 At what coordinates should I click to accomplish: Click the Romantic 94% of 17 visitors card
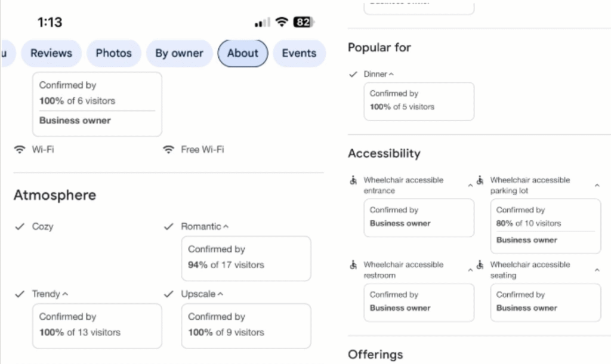tap(246, 258)
